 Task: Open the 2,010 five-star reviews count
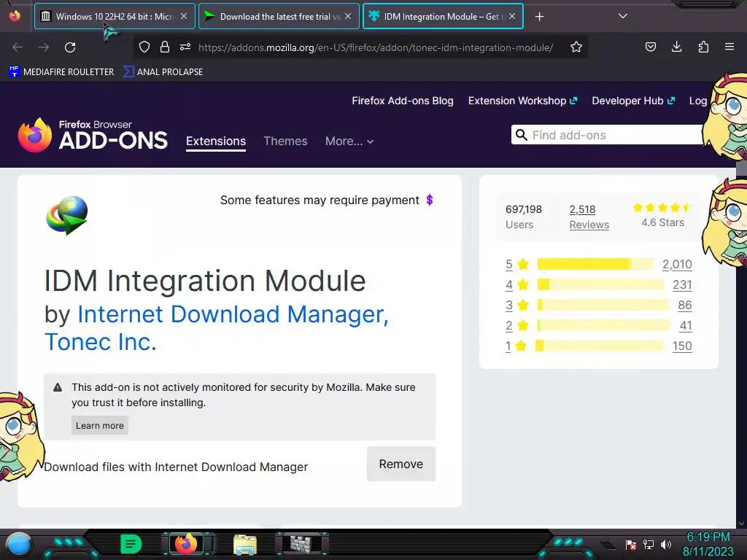click(677, 264)
